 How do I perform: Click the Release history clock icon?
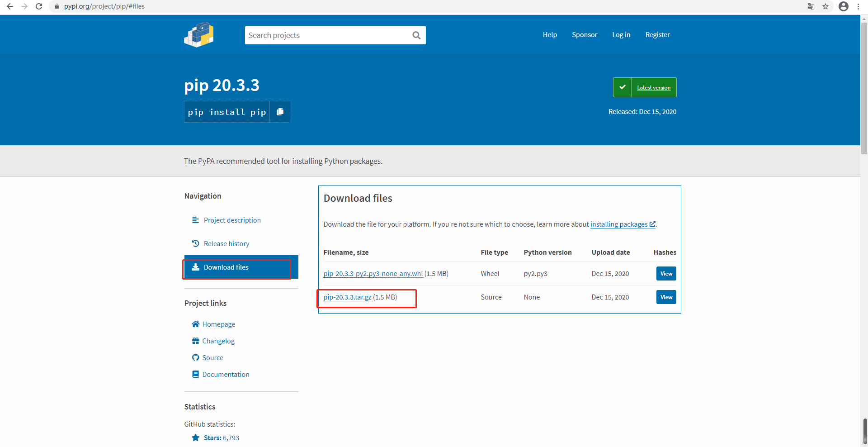click(196, 243)
